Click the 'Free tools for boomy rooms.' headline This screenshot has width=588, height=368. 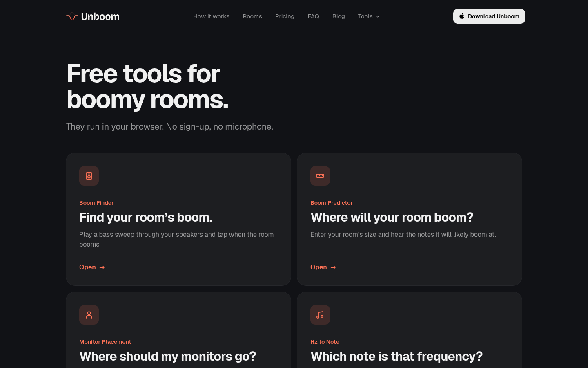coord(147,86)
